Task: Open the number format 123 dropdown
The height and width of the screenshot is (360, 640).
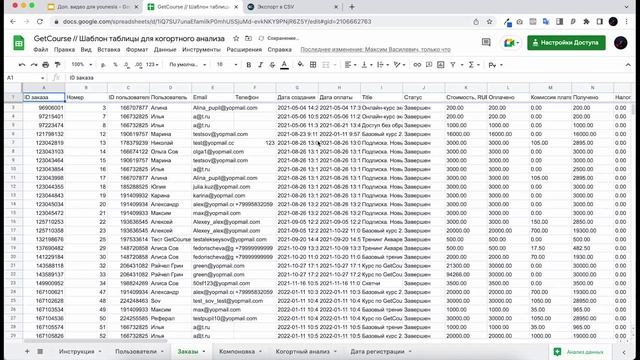Action: [x=152, y=65]
